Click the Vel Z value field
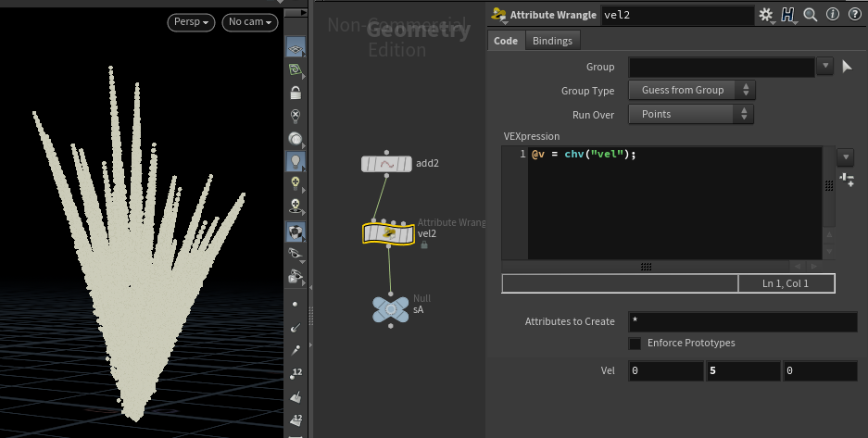Viewport: 868px width, 438px height. pyautogui.click(x=820, y=370)
